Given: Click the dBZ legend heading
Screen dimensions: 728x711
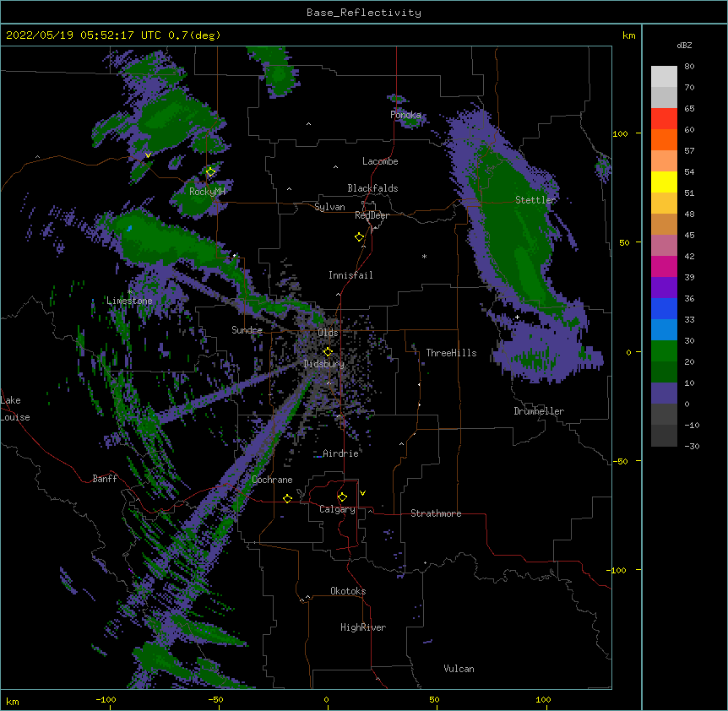Looking at the screenshot, I should [x=684, y=45].
